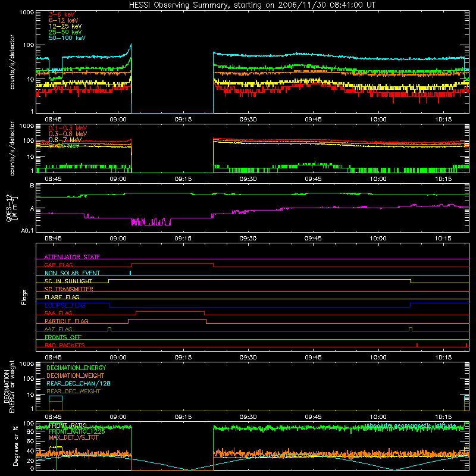Click the non-solar event spike marker
Image resolution: width=476 pixels, height=476 pixels.
coord(130,273)
